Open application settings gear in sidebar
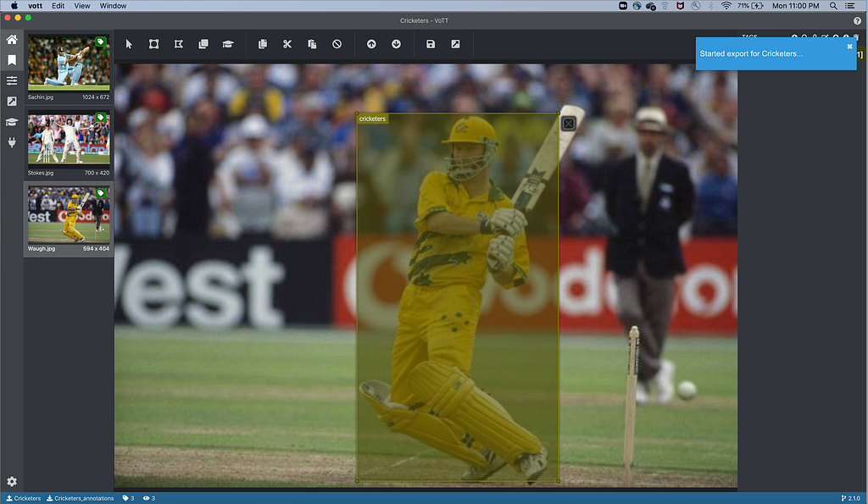The height and width of the screenshot is (504, 868). (x=12, y=481)
